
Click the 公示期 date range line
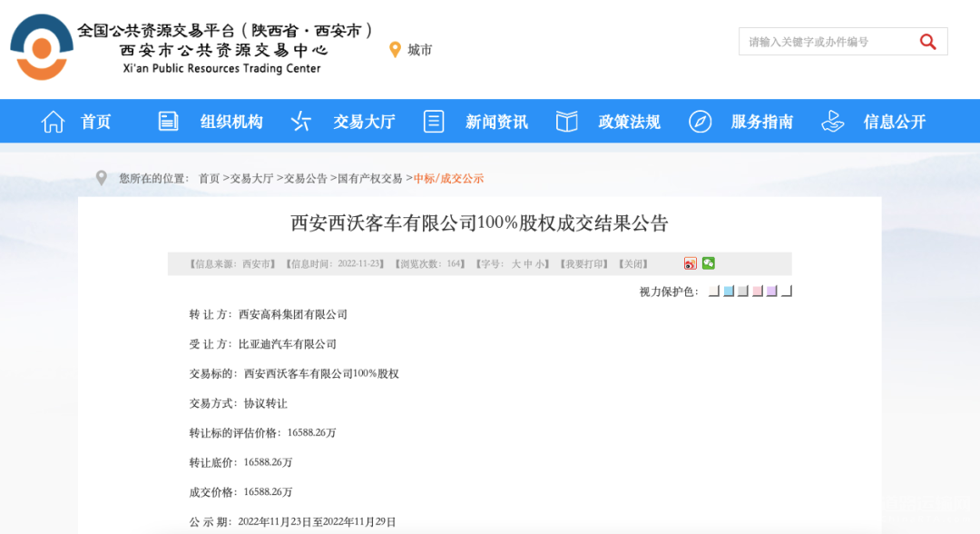pyautogui.click(x=292, y=521)
